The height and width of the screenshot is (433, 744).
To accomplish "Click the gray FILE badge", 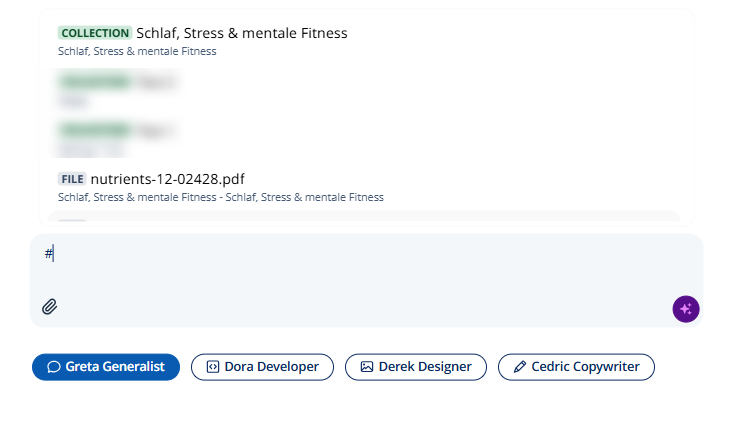I will tap(72, 179).
